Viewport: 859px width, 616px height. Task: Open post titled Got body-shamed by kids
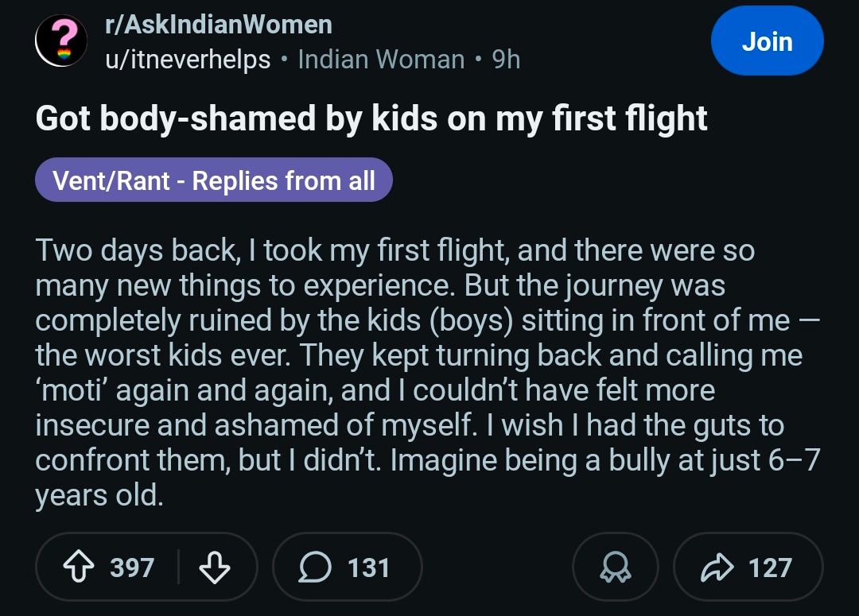tap(371, 118)
